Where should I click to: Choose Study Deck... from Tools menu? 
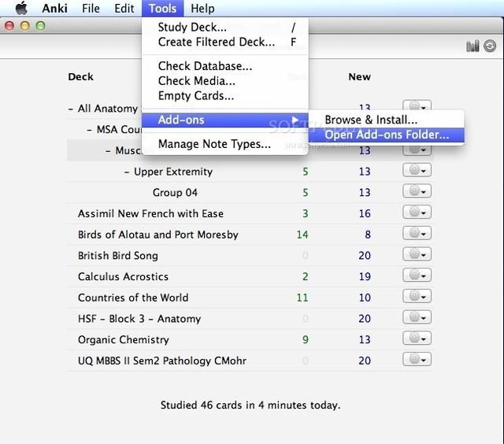click(x=225, y=27)
